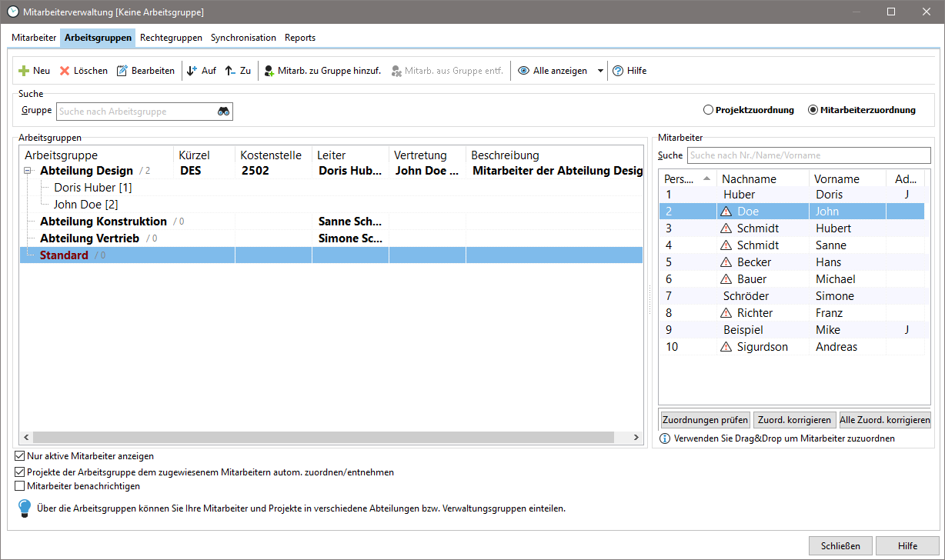945x560 pixels.
Task: Click the horizontal scrollbar in Arbeitsgruppen list
Action: click(x=323, y=438)
